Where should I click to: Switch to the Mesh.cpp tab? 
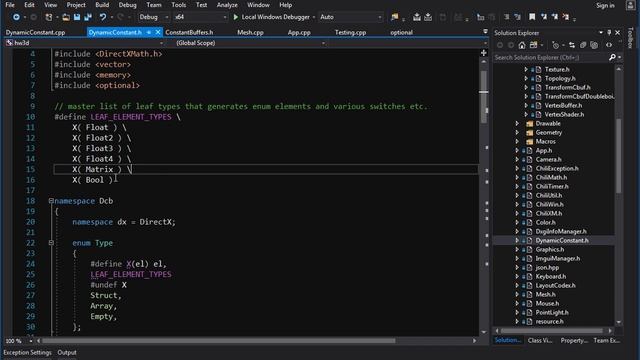tap(250, 32)
